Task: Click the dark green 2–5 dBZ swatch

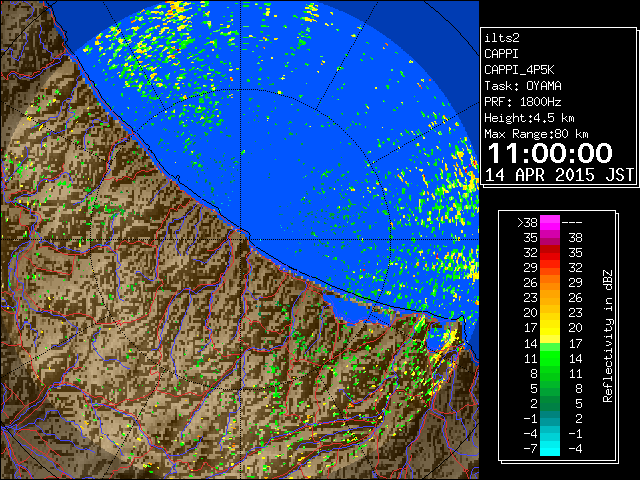Action: point(550,403)
